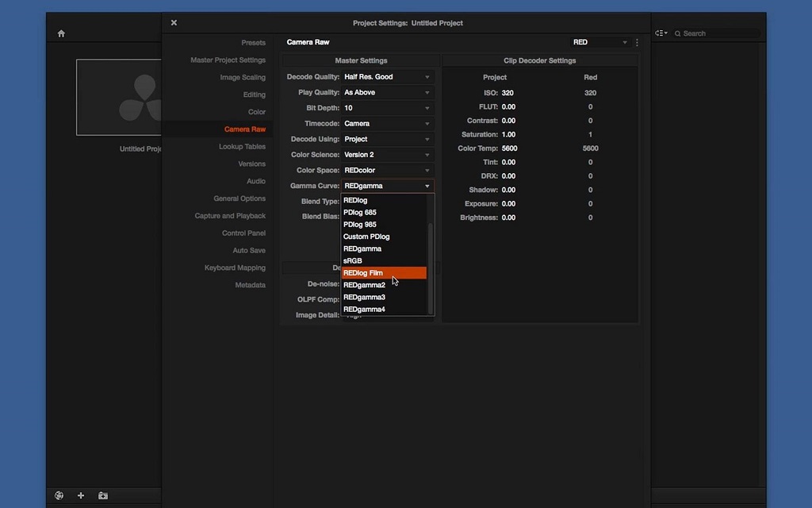The height and width of the screenshot is (508, 812).
Task: Open General Options settings
Action: click(x=239, y=198)
